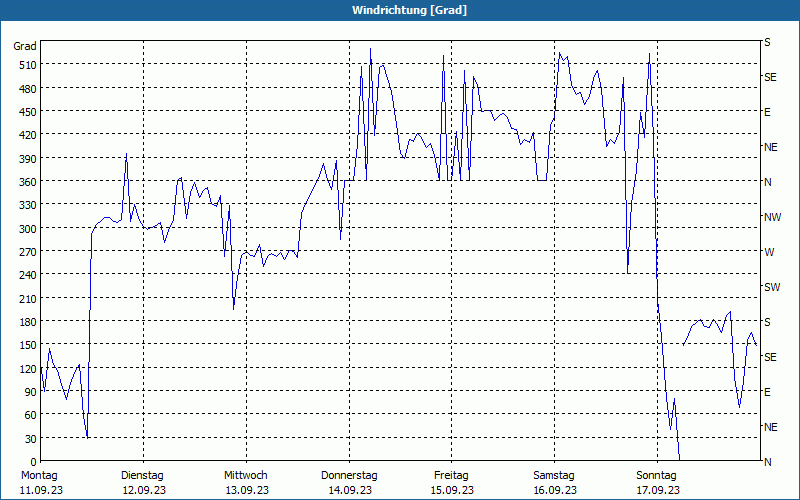This screenshot has width=800, height=500.
Task: Select the date 11.09.23
Action: (41, 490)
